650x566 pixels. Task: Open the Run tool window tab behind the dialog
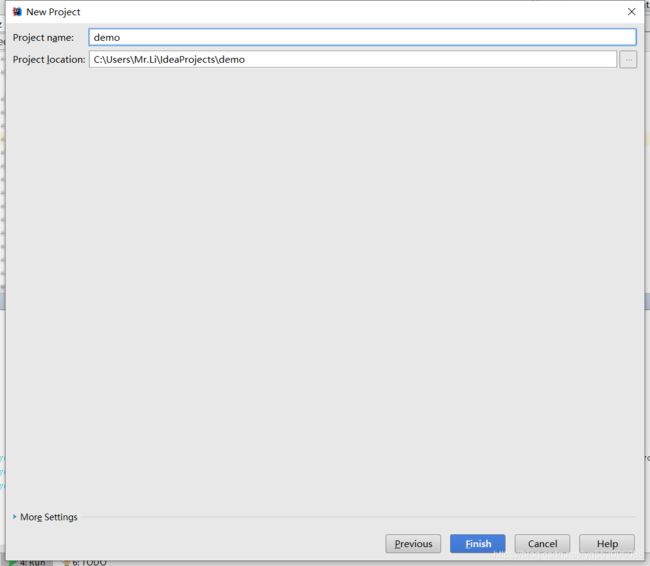point(29,563)
